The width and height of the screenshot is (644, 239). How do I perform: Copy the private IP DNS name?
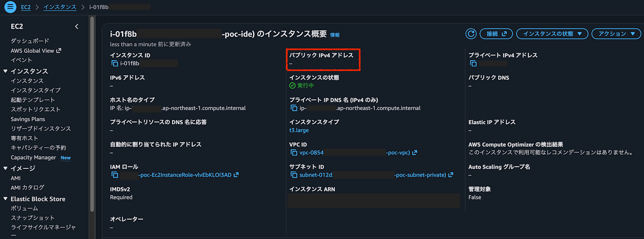coord(294,108)
